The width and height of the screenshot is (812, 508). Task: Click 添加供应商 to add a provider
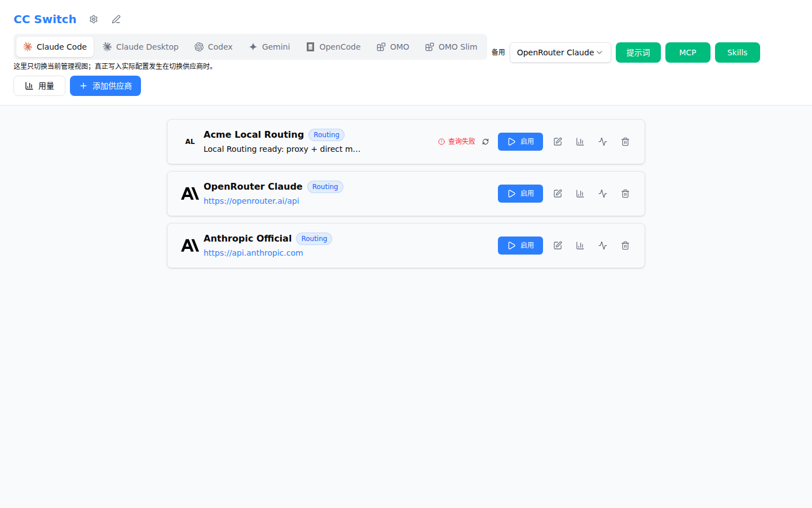pyautogui.click(x=105, y=86)
